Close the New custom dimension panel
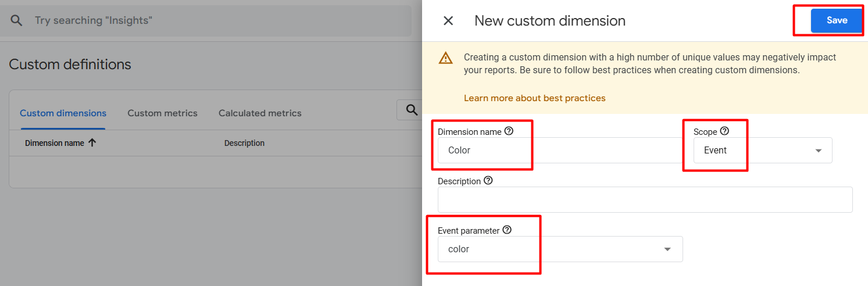868x286 pixels. [x=448, y=21]
